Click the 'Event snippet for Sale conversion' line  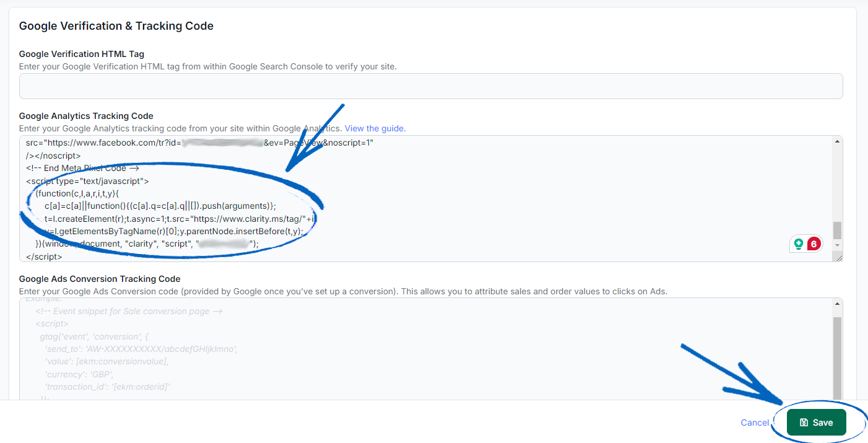pos(129,311)
